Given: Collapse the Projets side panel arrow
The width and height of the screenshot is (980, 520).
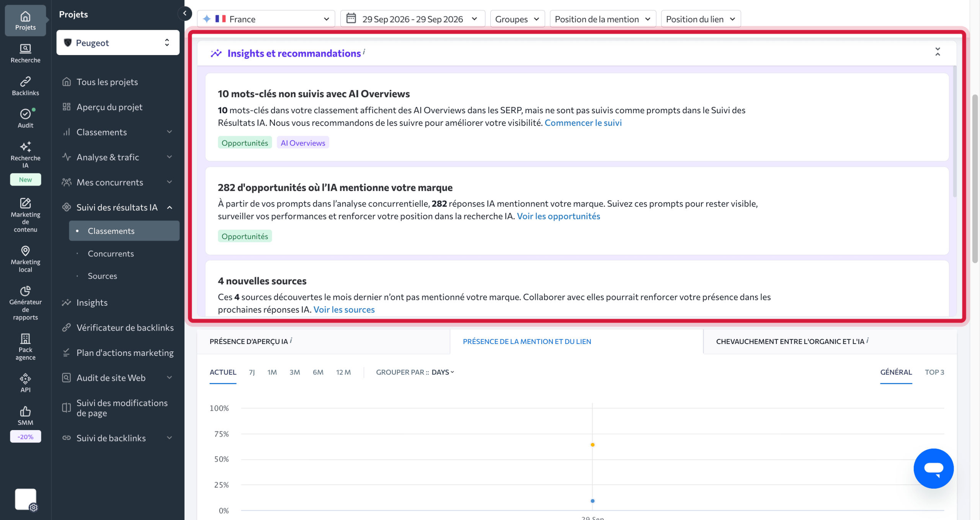Looking at the screenshot, I should pos(185,14).
